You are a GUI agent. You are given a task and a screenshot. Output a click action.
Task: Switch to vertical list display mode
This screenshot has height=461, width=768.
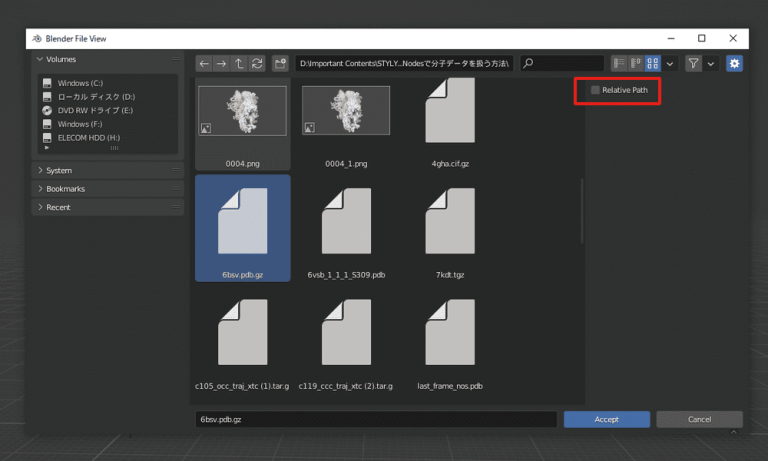pos(619,64)
